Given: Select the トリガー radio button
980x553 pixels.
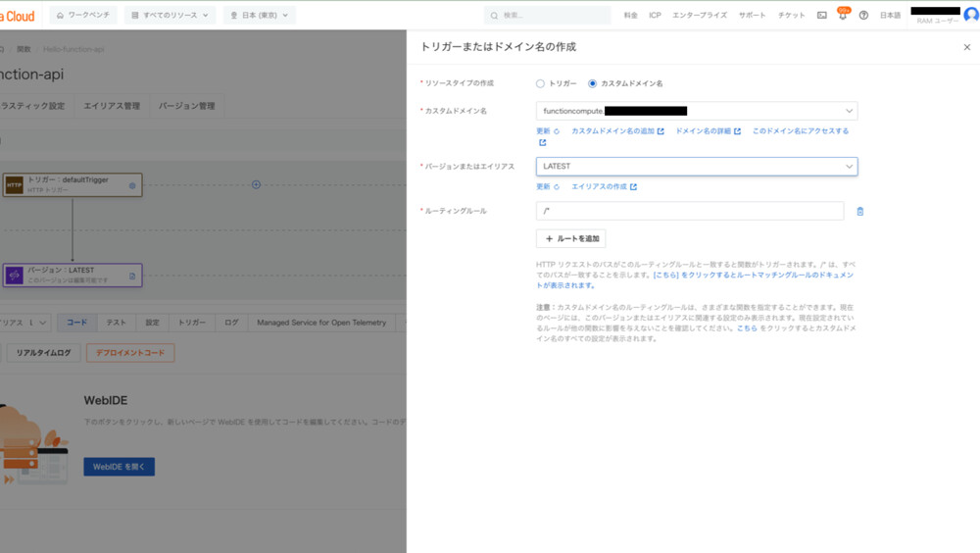Looking at the screenshot, I should tap(540, 83).
